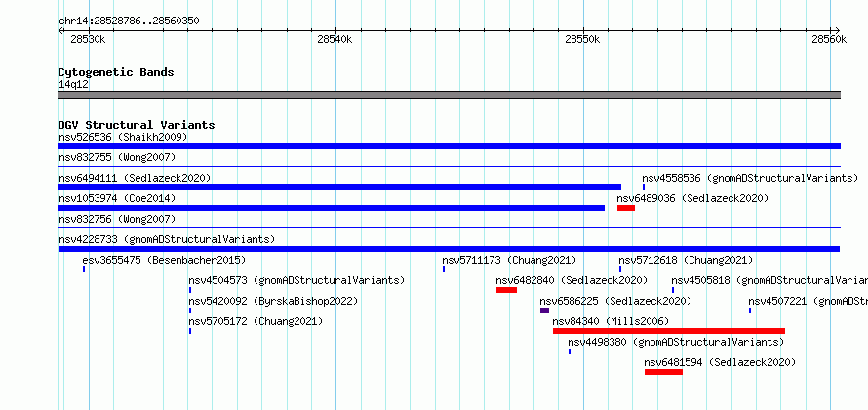Click the small blue nsv4558536 variant marker
The height and width of the screenshot is (410, 868).
coord(644,187)
